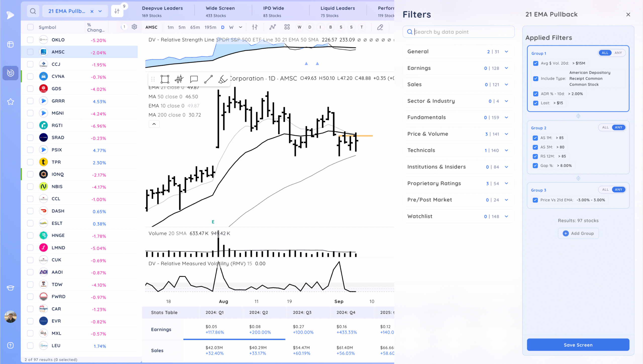Click the Deepvue logo icon in sidebar
Viewport: 643px width, 364px height.
click(10, 15)
